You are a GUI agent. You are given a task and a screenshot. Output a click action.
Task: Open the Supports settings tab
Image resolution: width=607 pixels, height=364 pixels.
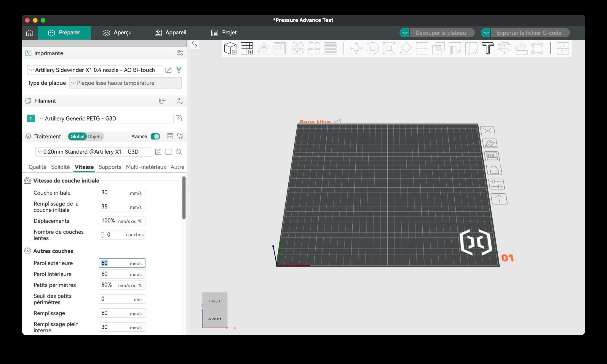point(110,167)
